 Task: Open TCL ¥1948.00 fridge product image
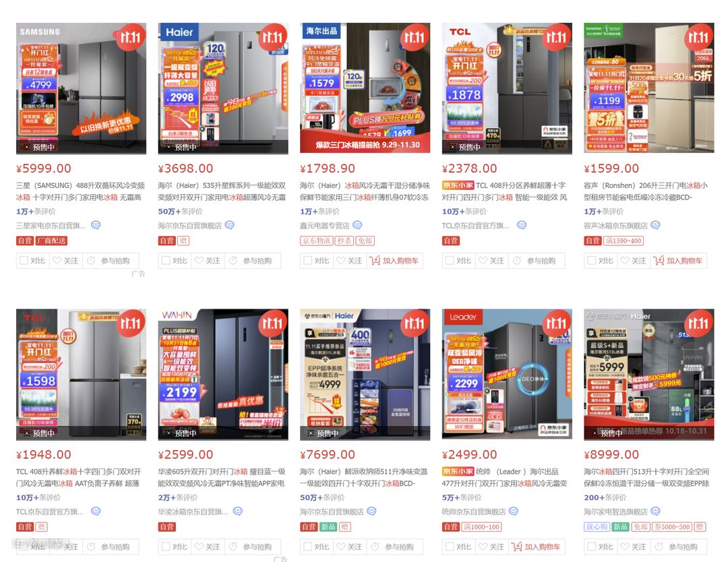tap(82, 375)
